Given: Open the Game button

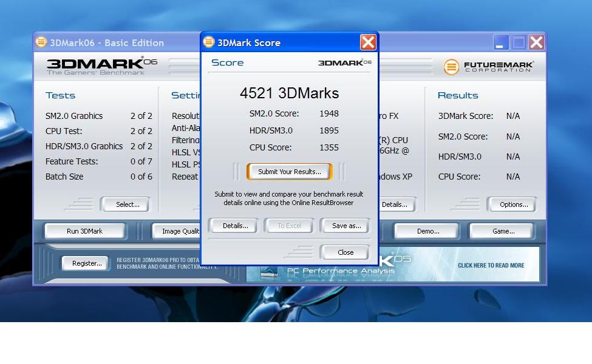Looking at the screenshot, I should (x=502, y=231).
